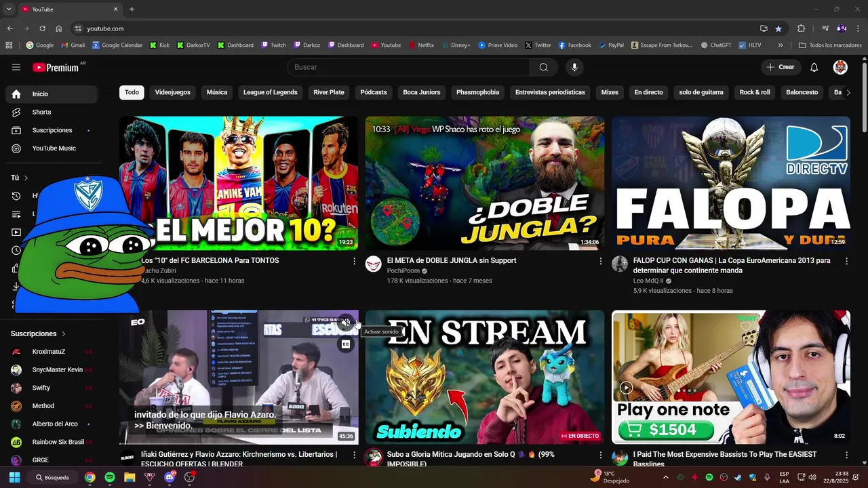868x488 pixels.
Task: Go to Shorts in the sidebar
Action: tap(52, 112)
